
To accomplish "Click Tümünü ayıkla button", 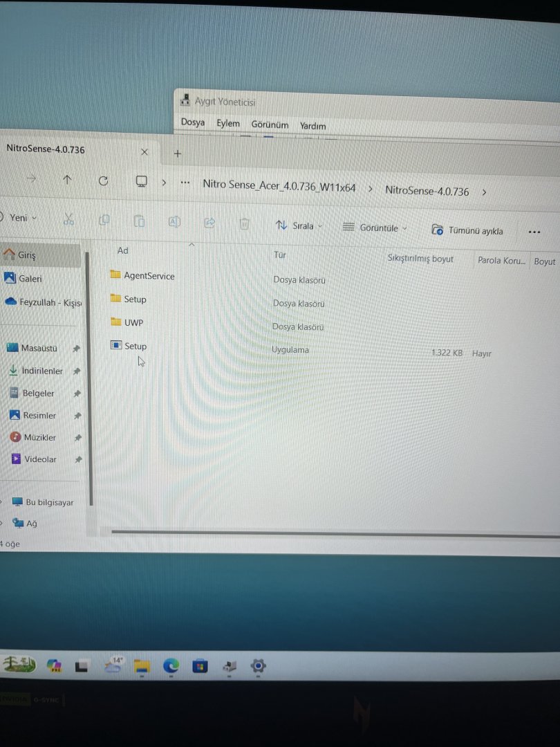I will 467,230.
